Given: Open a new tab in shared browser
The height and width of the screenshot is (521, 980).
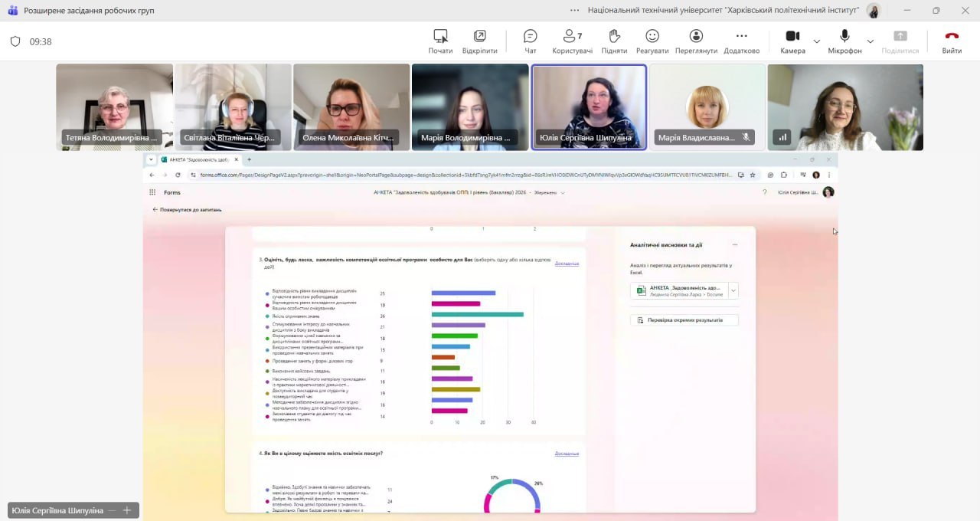Looking at the screenshot, I should click(249, 159).
